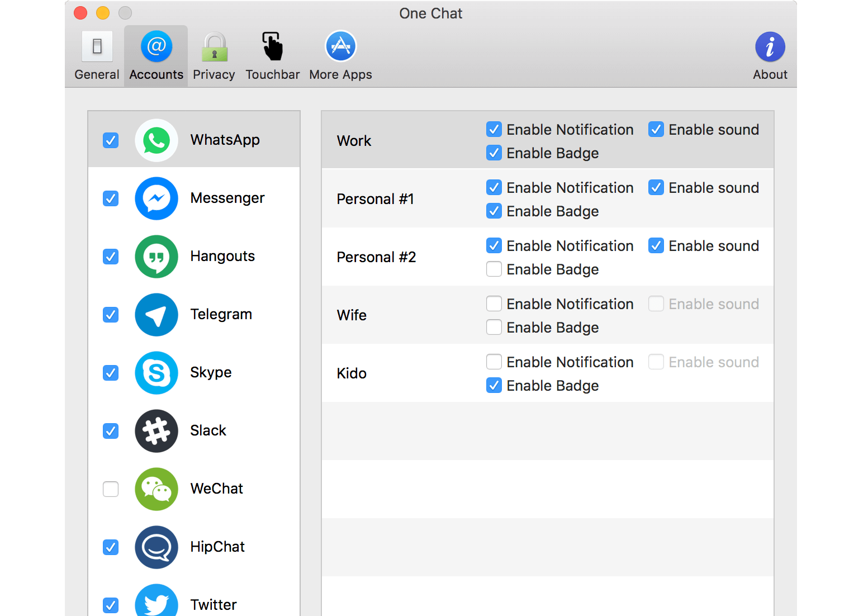Disable Enable Badge for Personal #1
The image size is (868, 616).
[494, 211]
